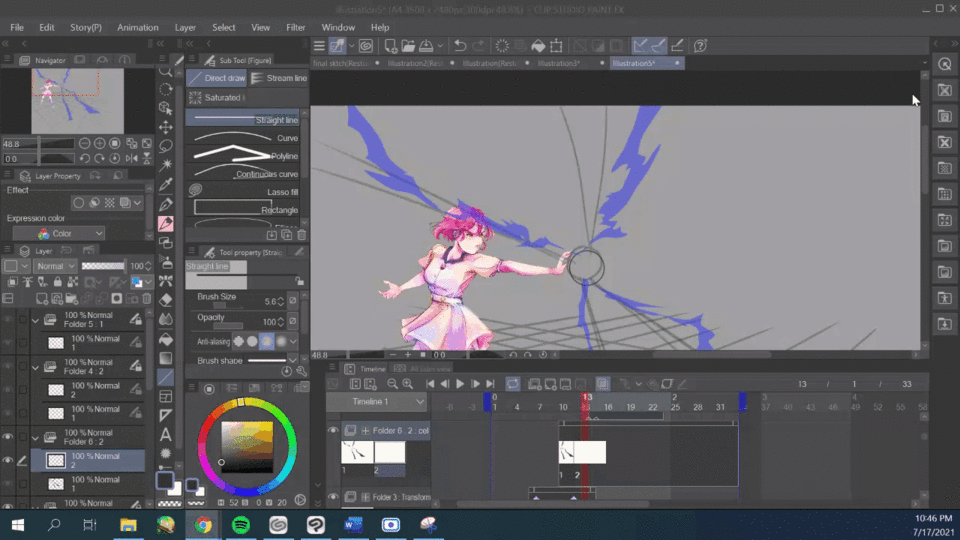Select the Text tool
The height and width of the screenshot is (540, 960).
(165, 435)
